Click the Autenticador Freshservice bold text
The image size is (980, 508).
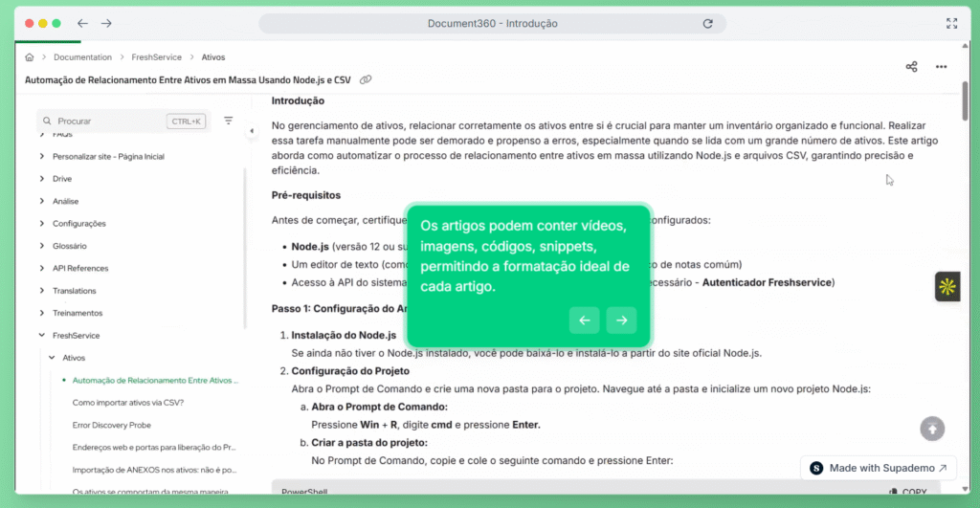(767, 282)
